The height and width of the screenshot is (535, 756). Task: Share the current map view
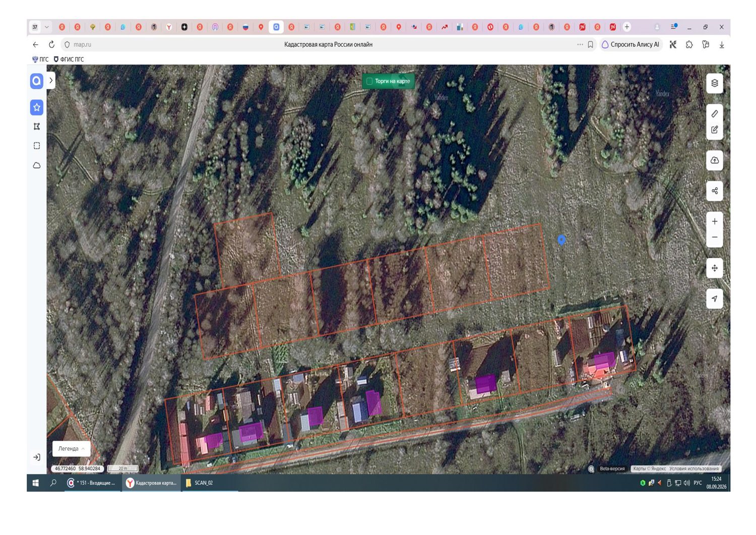click(x=714, y=191)
